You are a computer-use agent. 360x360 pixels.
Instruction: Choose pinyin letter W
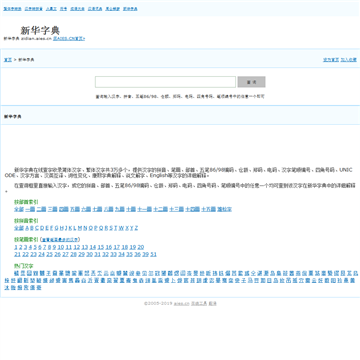coord(121,228)
